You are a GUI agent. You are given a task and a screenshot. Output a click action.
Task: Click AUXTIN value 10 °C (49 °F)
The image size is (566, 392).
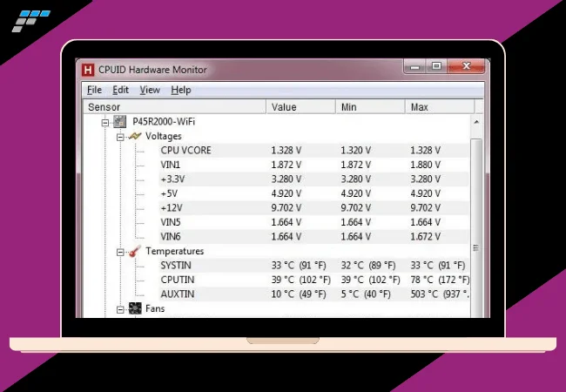299,294
